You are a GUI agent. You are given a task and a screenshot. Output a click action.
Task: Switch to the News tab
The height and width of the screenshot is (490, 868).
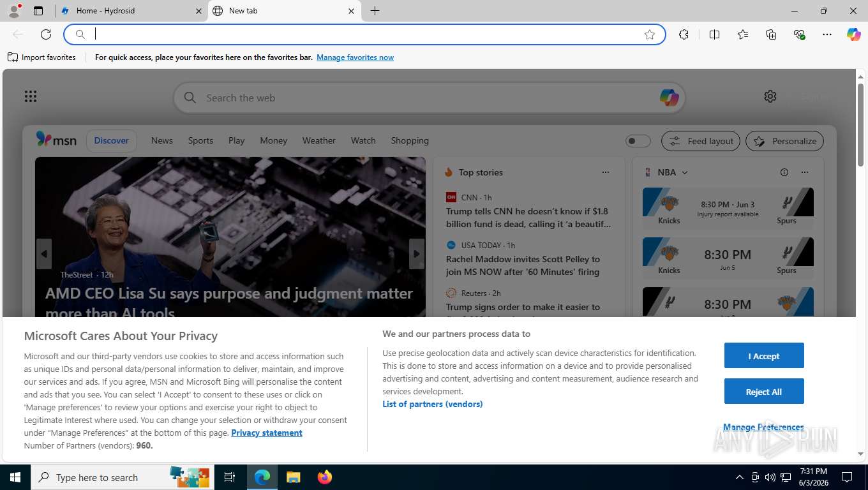coord(162,140)
